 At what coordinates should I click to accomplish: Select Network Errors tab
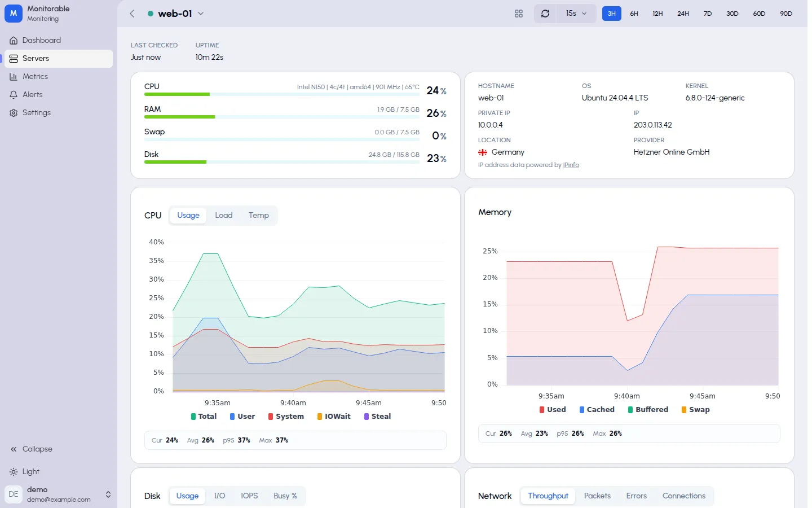pyautogui.click(x=637, y=496)
